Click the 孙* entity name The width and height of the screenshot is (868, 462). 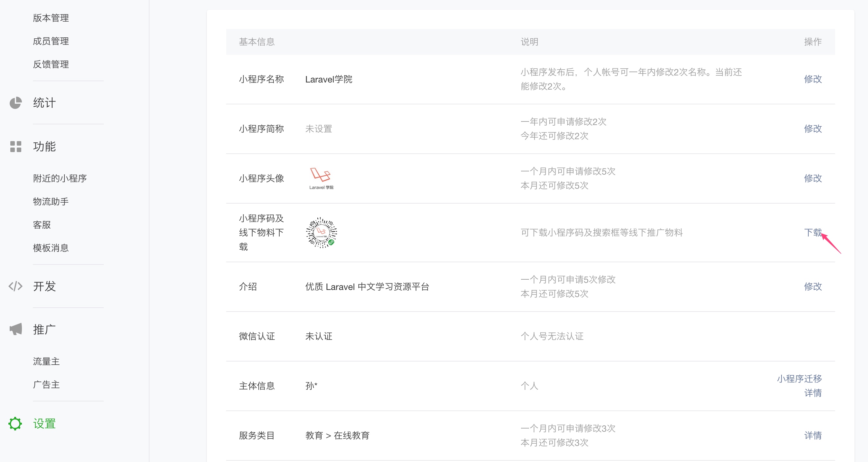click(x=311, y=386)
